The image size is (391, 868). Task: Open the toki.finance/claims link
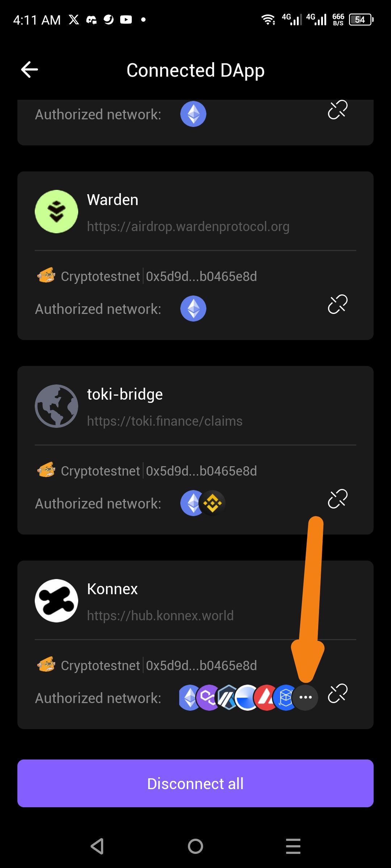(x=165, y=421)
